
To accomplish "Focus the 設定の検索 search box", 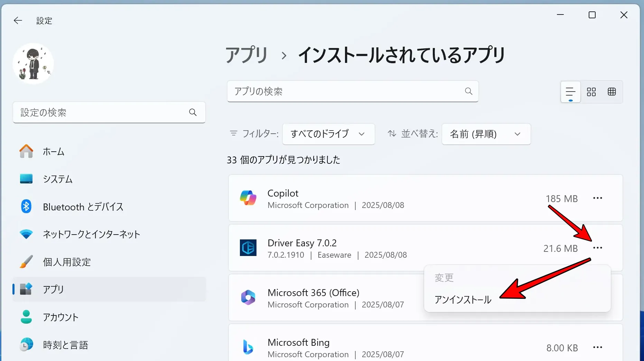I will pos(109,112).
